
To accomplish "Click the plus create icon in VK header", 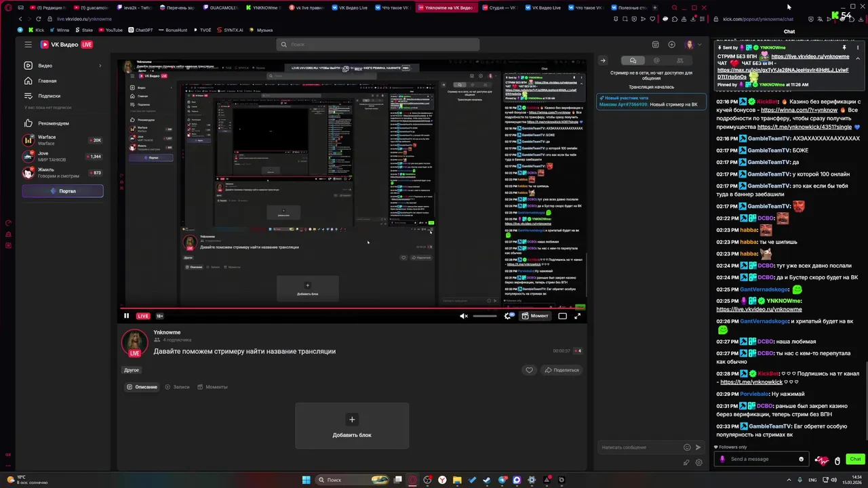I will (x=671, y=45).
